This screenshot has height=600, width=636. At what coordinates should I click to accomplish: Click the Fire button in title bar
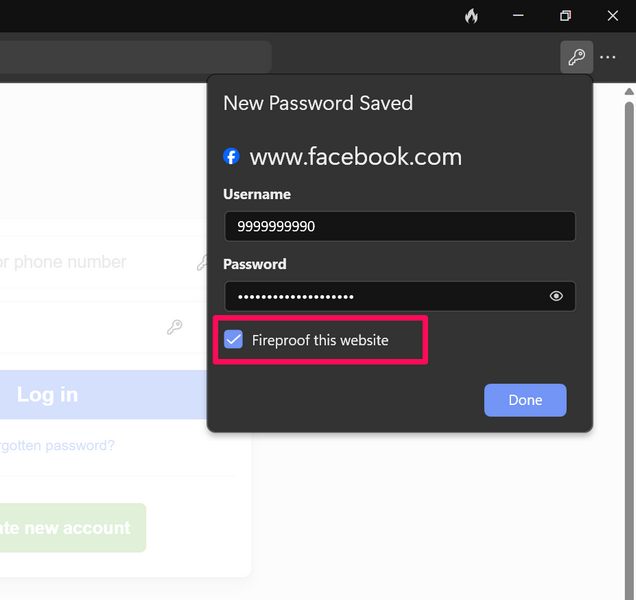472,16
